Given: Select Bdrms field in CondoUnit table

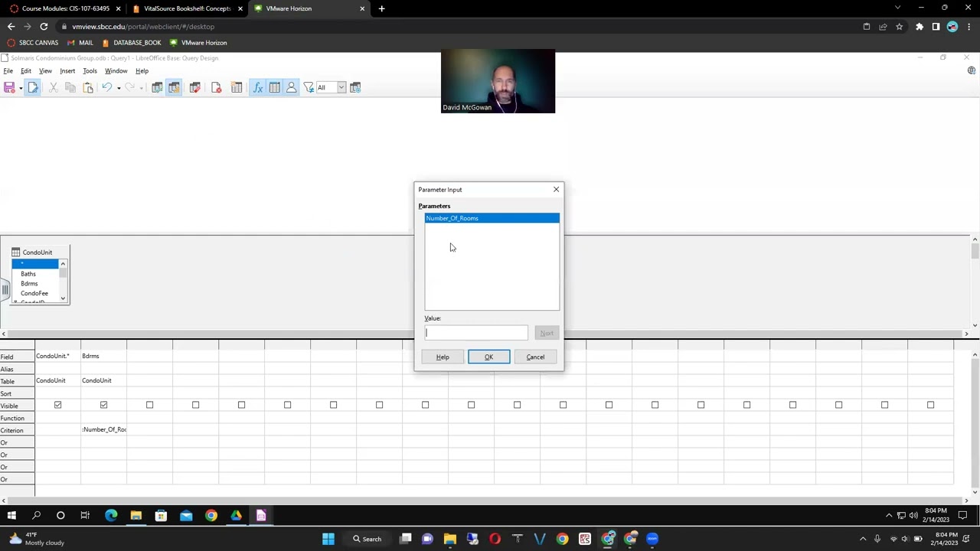Looking at the screenshot, I should coord(29,284).
